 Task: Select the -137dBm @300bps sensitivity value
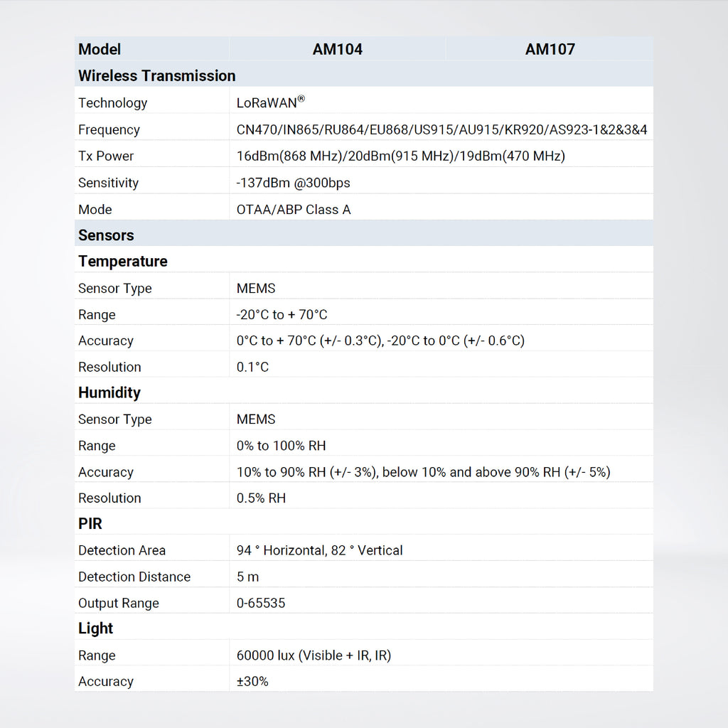click(x=293, y=183)
